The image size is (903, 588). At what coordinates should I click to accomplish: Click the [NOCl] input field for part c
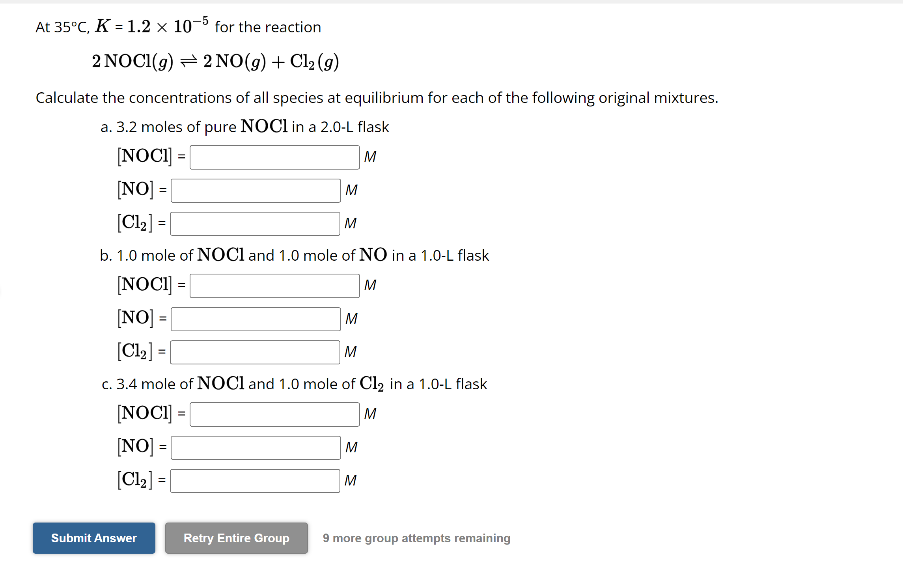[275, 414]
